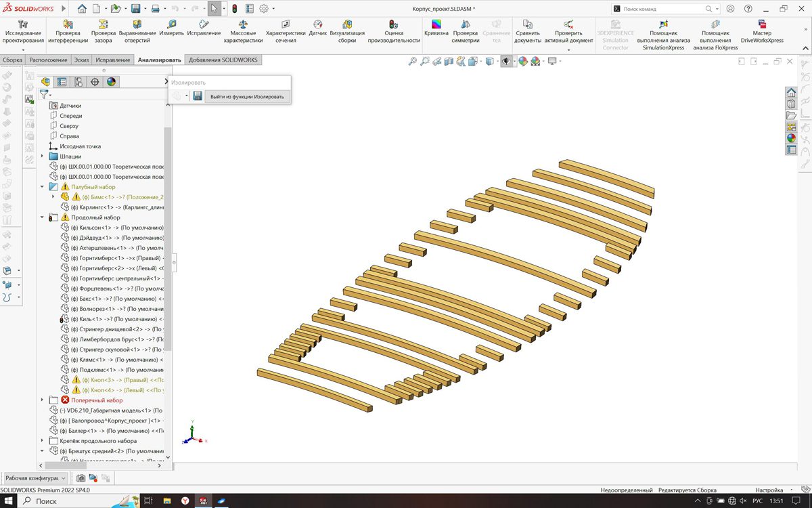The height and width of the screenshot is (508, 812).
Task: Save isolate display state with floppy icon
Action: 198,97
